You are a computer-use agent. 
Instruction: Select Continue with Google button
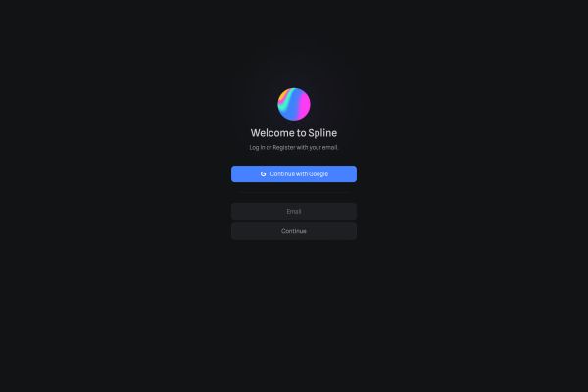[x=294, y=174]
